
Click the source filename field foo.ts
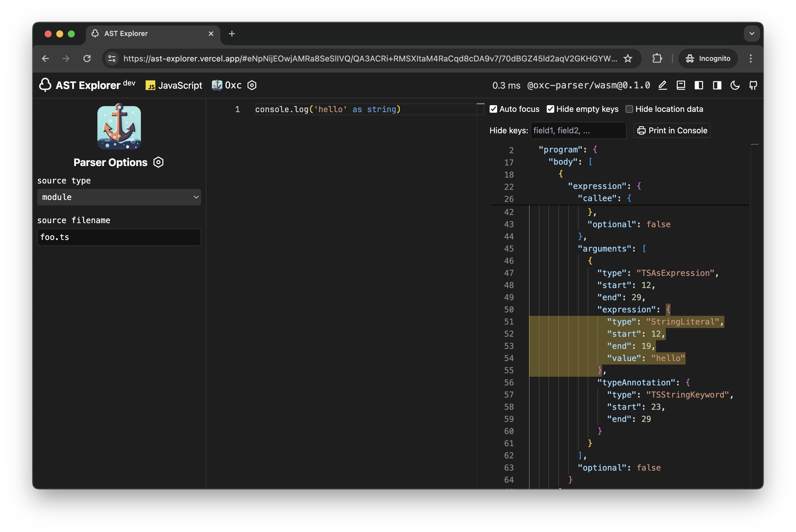[119, 237]
